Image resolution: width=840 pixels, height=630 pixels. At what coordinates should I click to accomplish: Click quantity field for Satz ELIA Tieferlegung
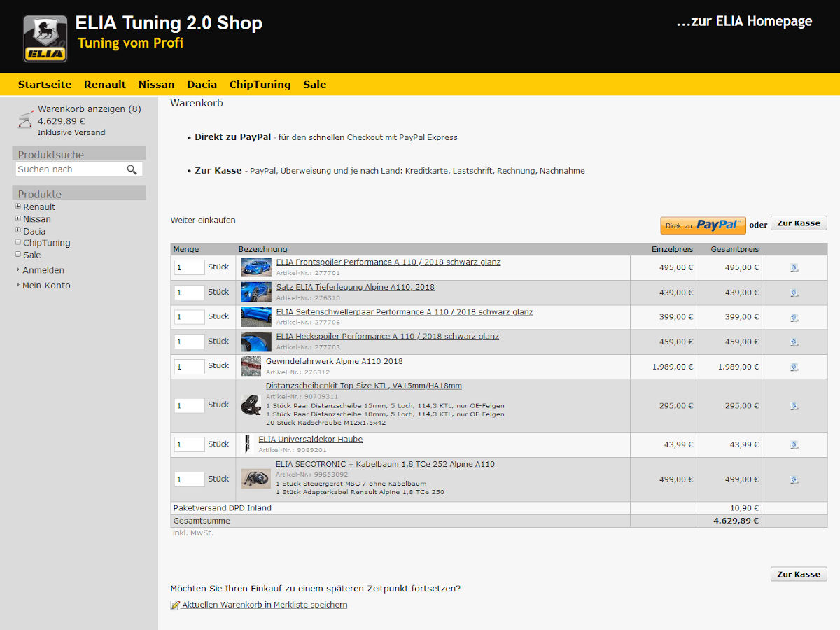(190, 293)
